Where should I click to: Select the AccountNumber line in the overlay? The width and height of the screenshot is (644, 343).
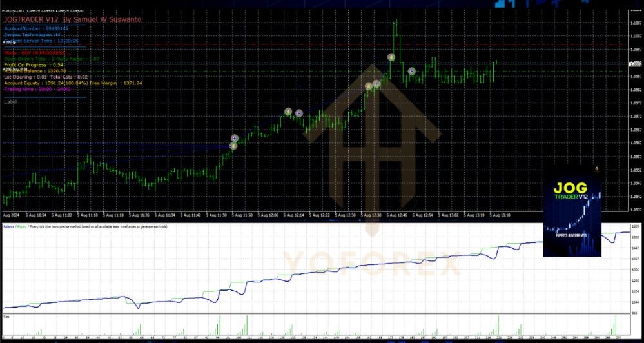click(36, 29)
